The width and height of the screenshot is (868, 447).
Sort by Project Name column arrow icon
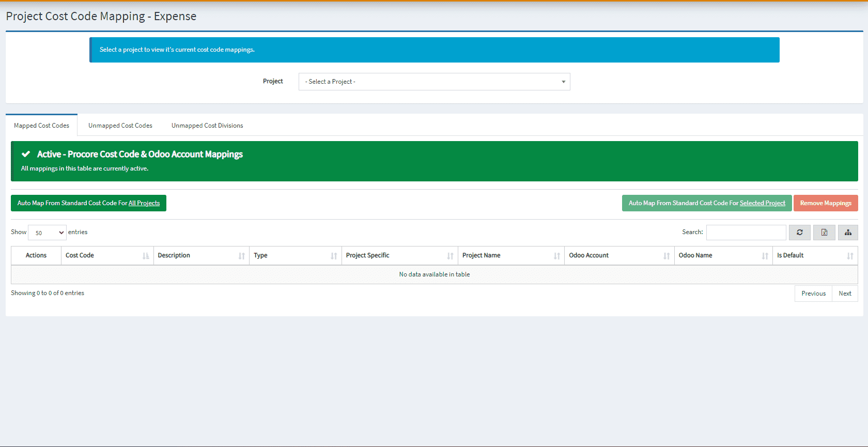tap(556, 256)
